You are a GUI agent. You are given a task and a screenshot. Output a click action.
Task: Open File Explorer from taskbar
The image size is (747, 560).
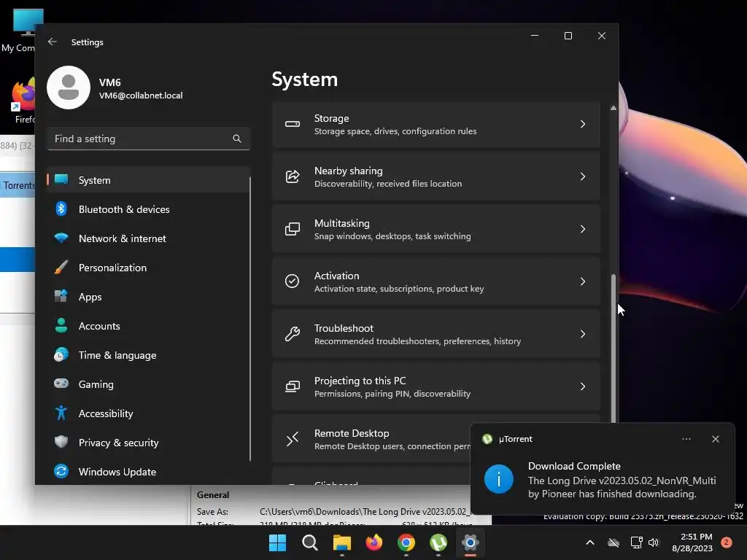[x=342, y=542]
